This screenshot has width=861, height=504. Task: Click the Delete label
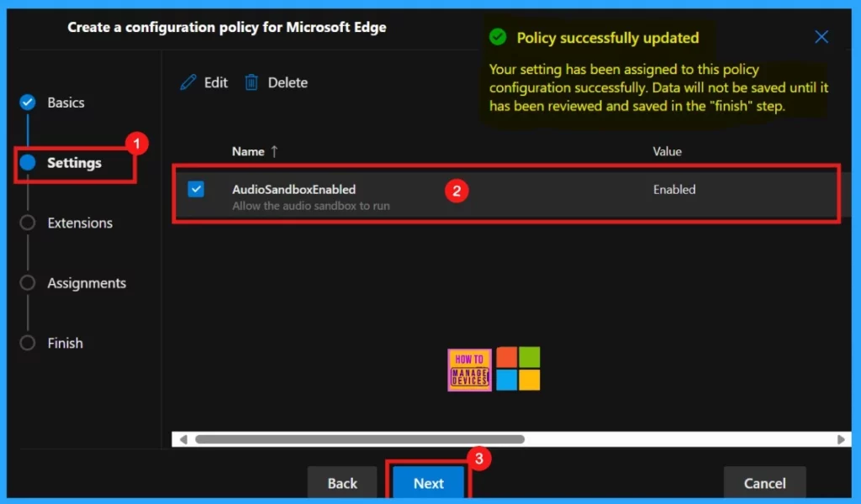(288, 83)
